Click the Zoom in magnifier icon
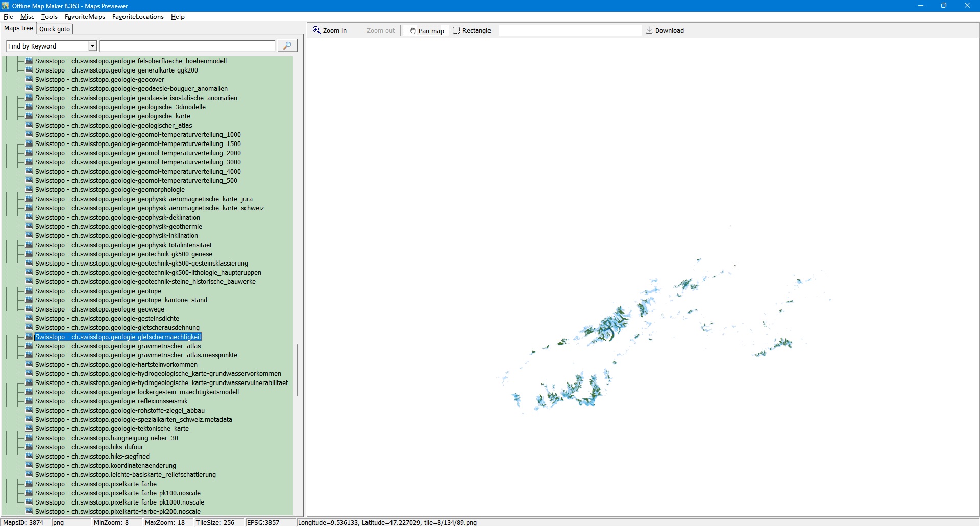This screenshot has height=527, width=980. click(317, 30)
